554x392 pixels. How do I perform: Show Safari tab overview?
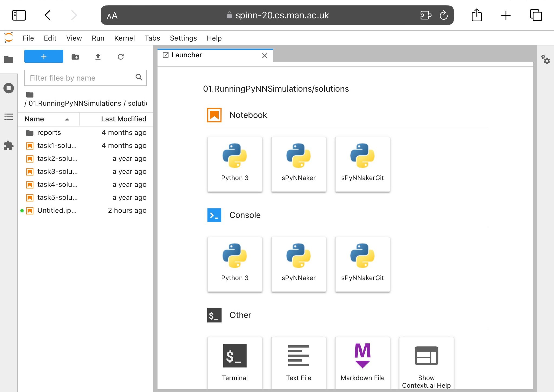(x=536, y=15)
